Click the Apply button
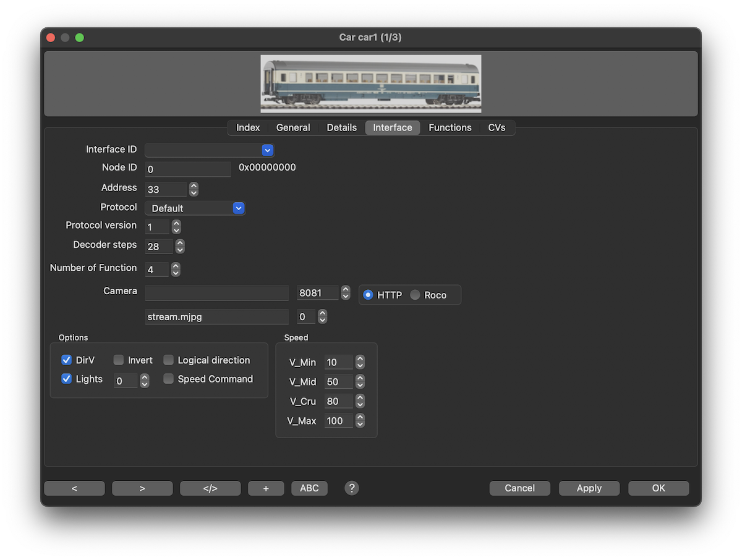Screen dimensions: 742x560 tap(589, 488)
